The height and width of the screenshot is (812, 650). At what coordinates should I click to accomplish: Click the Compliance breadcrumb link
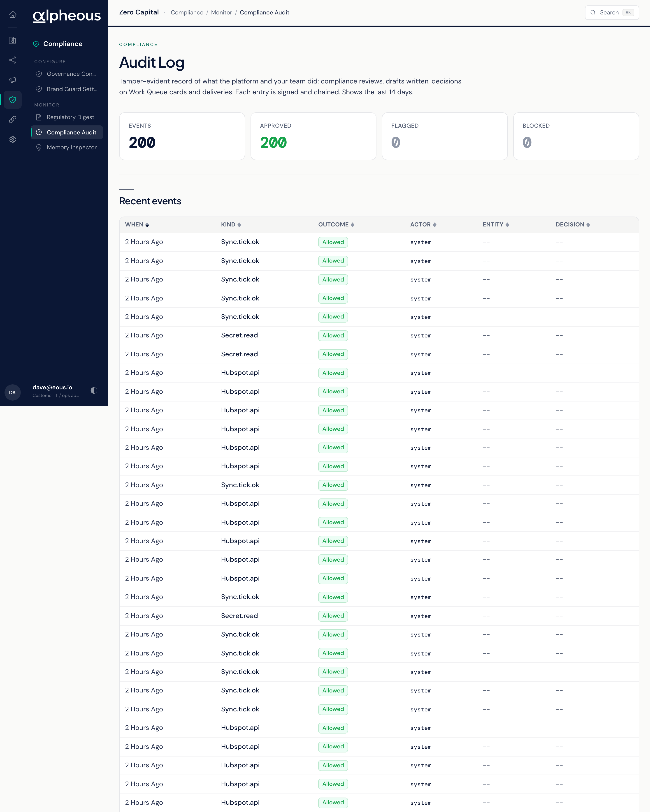point(187,12)
